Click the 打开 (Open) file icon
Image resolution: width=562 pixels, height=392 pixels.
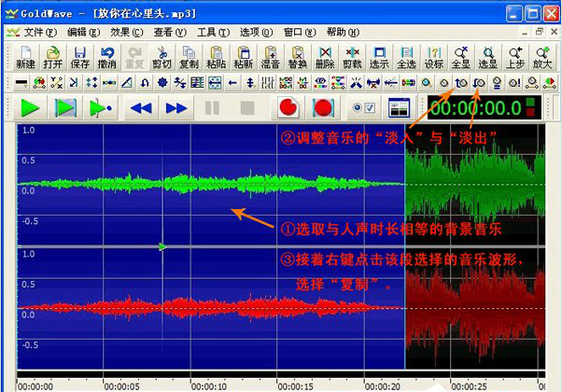tap(53, 57)
